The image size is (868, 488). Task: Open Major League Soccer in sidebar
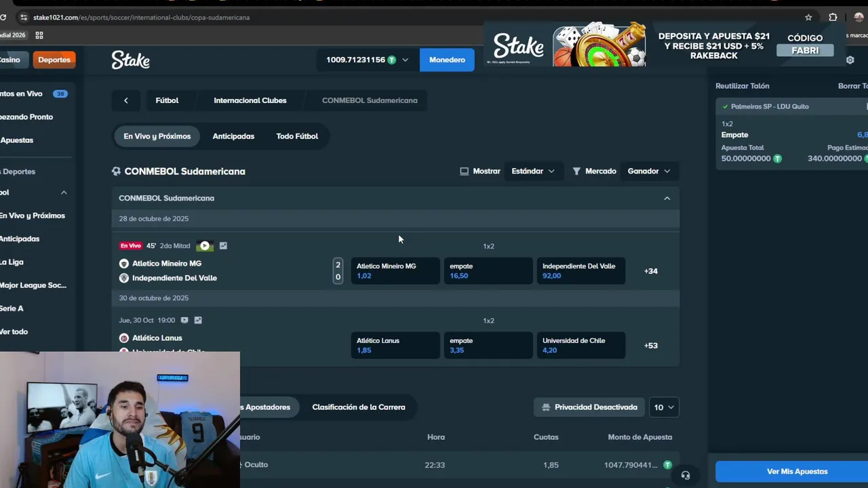33,285
